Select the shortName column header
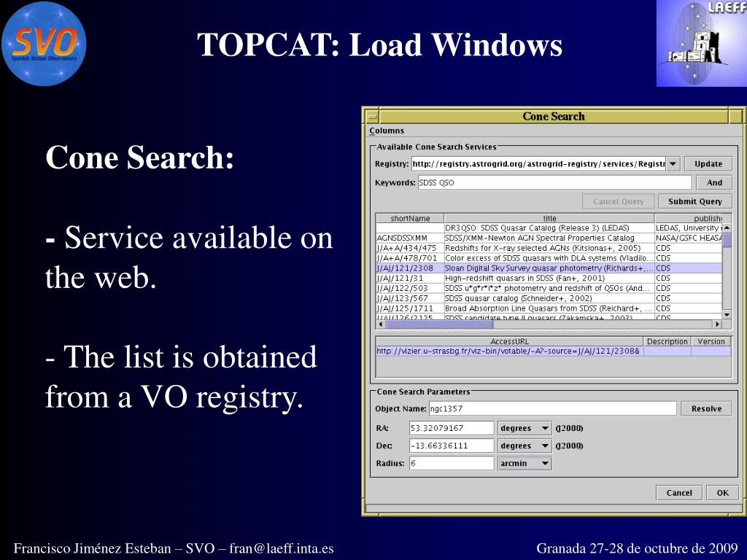747x560 pixels. pos(410,219)
